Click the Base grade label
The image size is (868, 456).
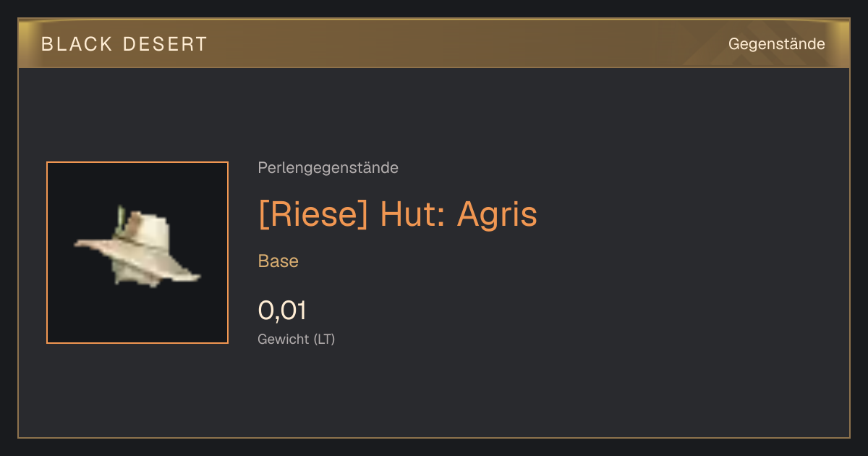point(278,261)
